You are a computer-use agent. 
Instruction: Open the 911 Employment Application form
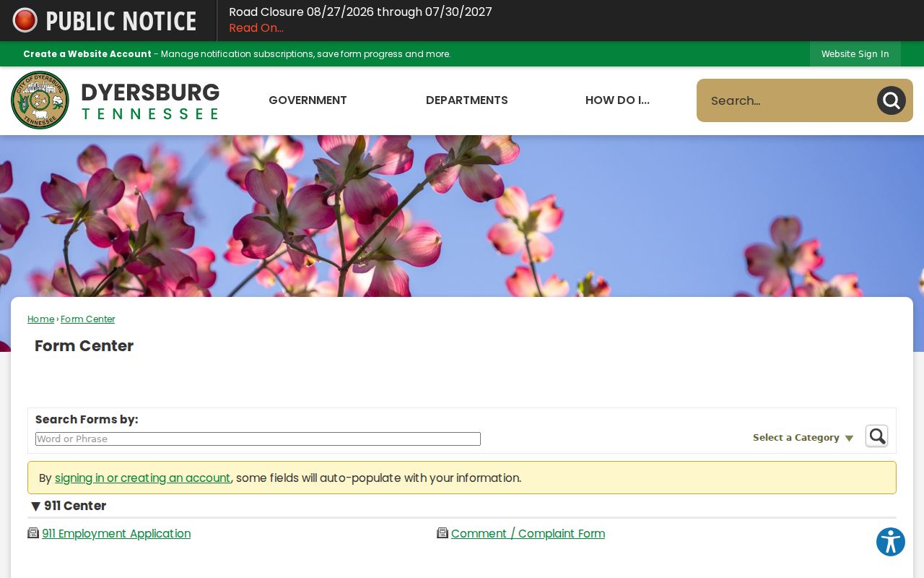(x=116, y=534)
